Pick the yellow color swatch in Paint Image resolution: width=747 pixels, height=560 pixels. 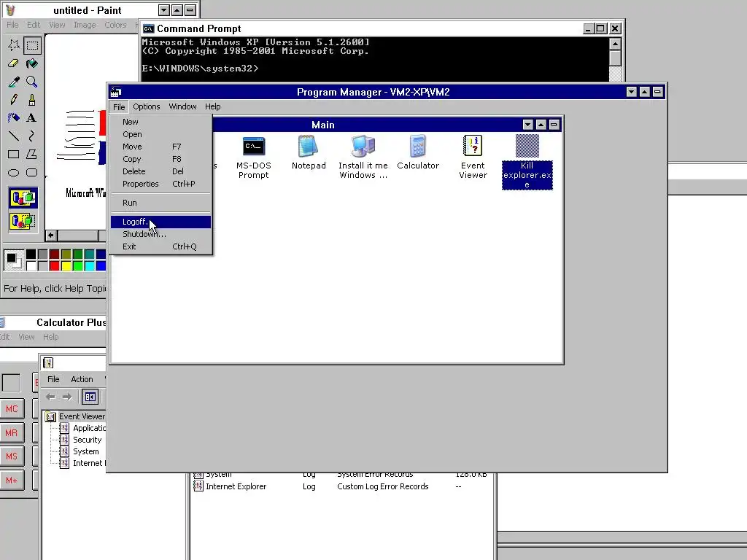pos(66,265)
